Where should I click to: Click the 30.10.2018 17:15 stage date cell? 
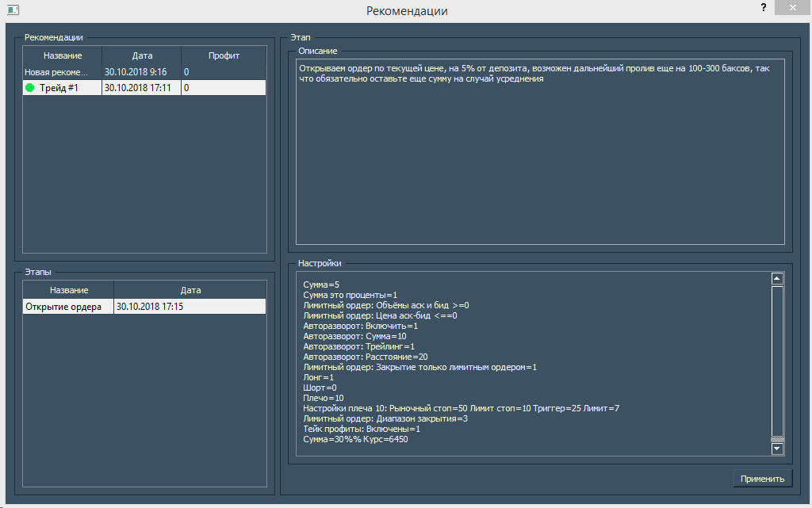tap(150, 306)
